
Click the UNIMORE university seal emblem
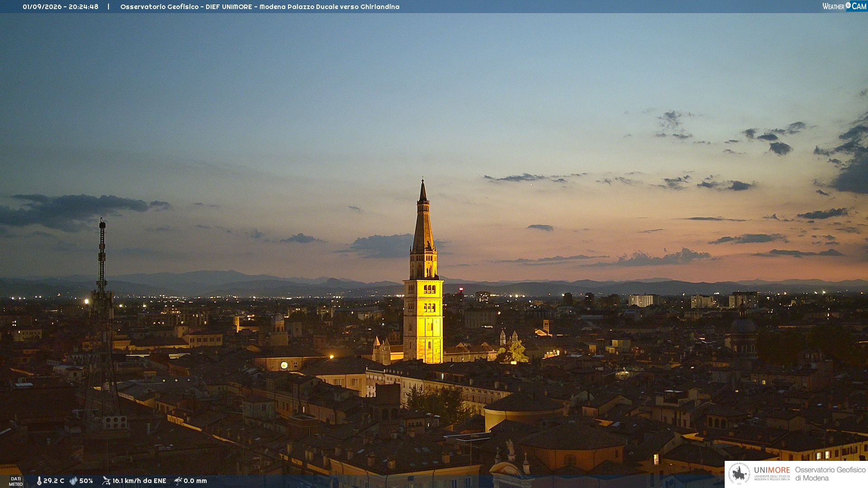740,474
